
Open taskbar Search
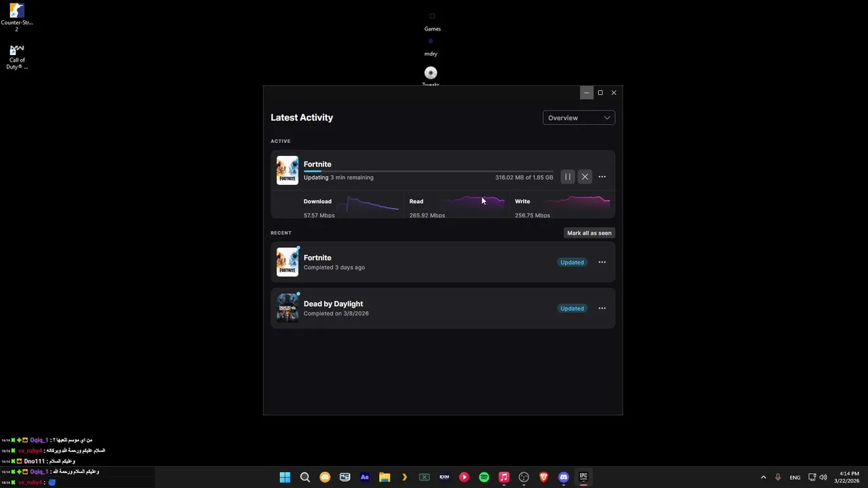tap(305, 477)
